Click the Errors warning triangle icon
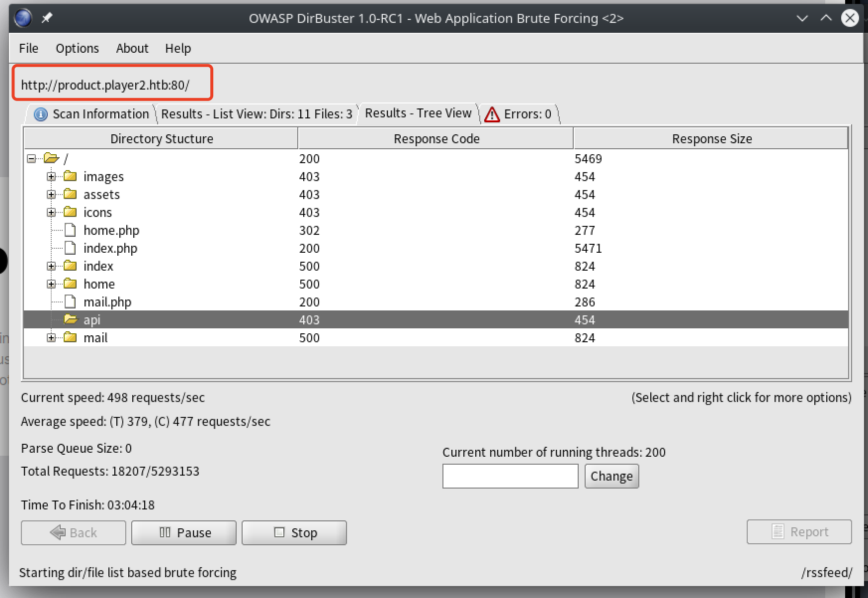 click(492, 114)
